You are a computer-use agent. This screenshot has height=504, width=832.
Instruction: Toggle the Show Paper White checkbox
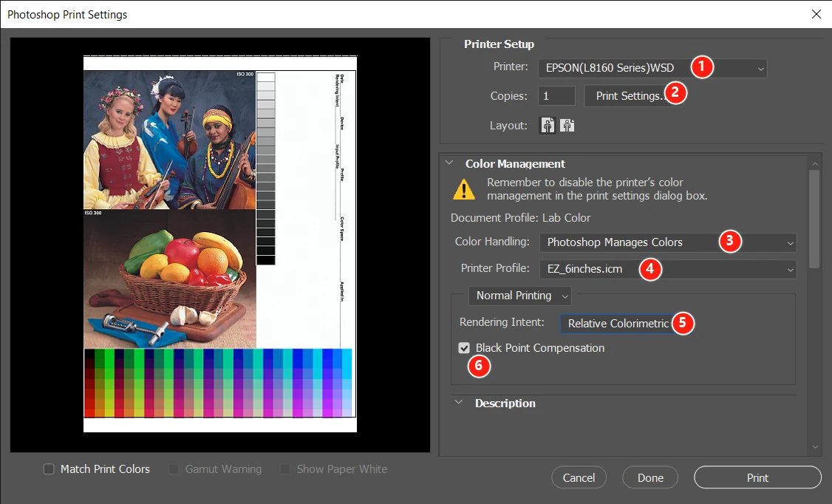pyautogui.click(x=285, y=469)
